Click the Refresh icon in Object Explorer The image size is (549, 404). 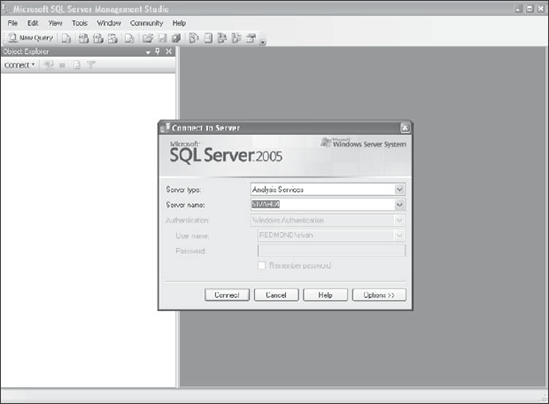click(x=77, y=65)
